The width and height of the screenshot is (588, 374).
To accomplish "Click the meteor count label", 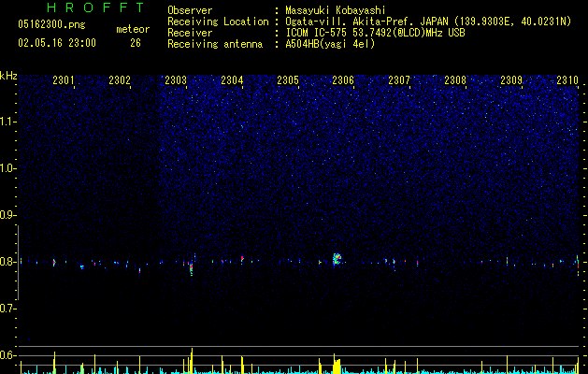I will tap(133, 29).
